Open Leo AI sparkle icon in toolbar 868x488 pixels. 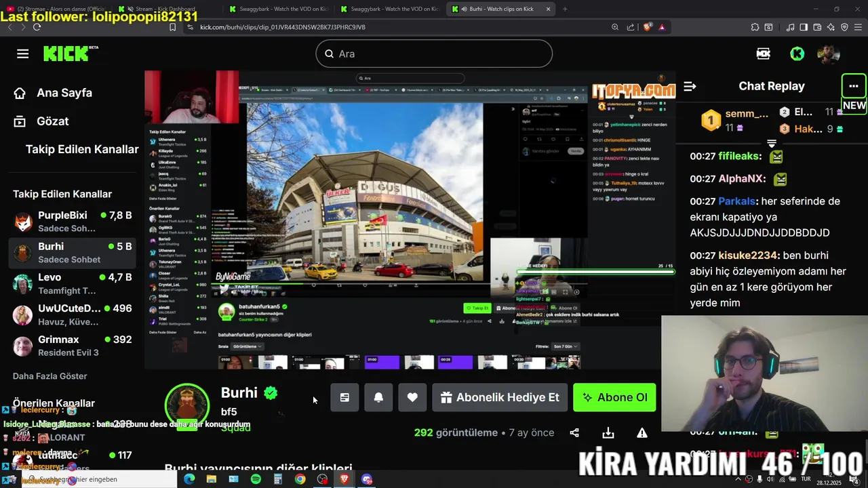tap(831, 27)
